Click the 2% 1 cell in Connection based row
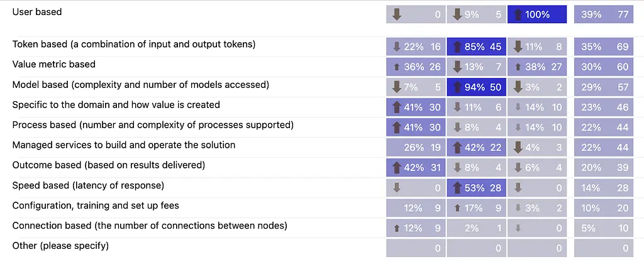Viewport: 644px width, 262px height. coord(476,228)
